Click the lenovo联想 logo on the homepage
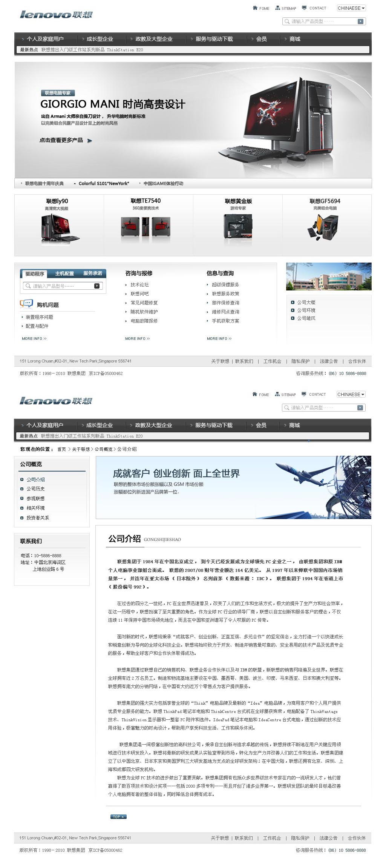This screenshot has height=868, width=386. click(56, 14)
